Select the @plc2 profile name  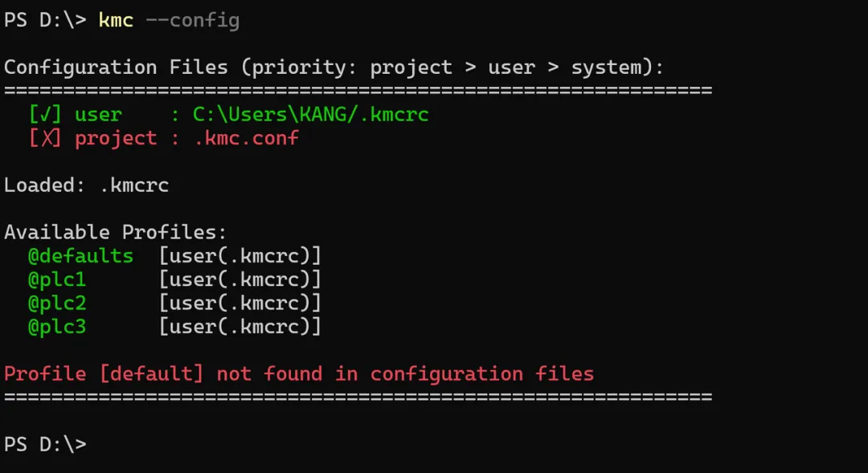57,304
